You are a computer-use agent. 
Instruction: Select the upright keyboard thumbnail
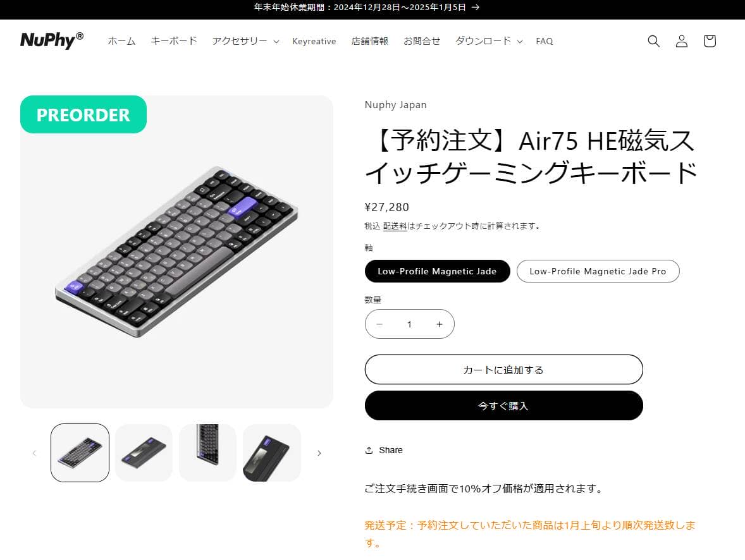click(207, 453)
